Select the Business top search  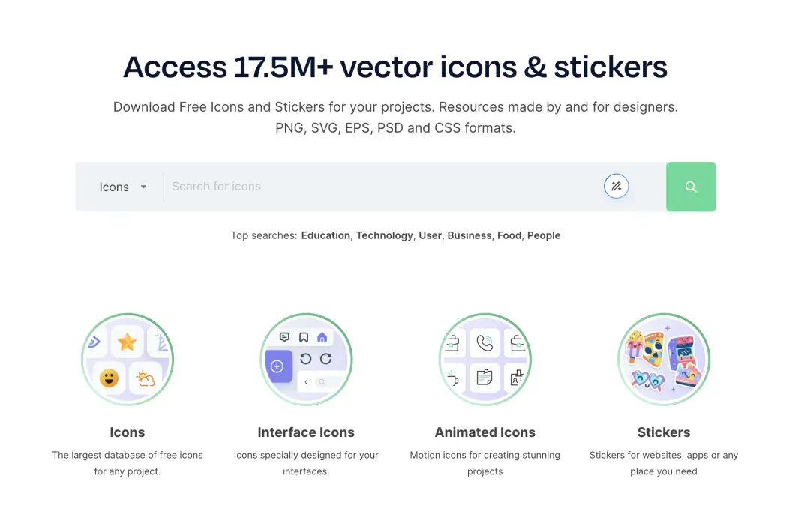click(469, 235)
